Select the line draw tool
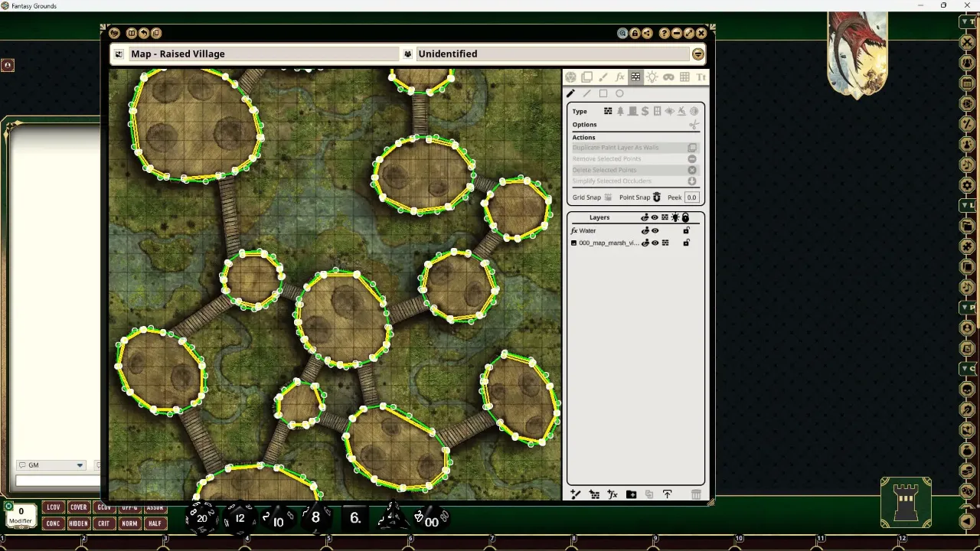 coord(586,93)
